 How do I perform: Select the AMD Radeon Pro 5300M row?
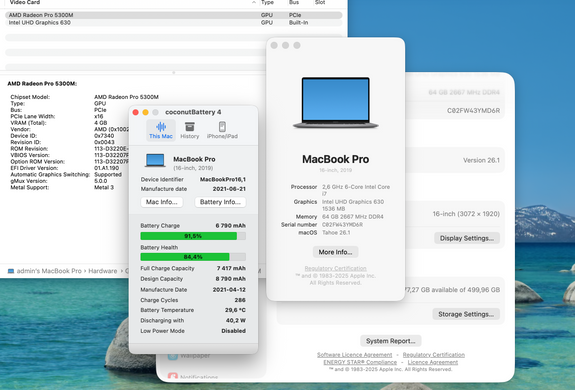173,15
